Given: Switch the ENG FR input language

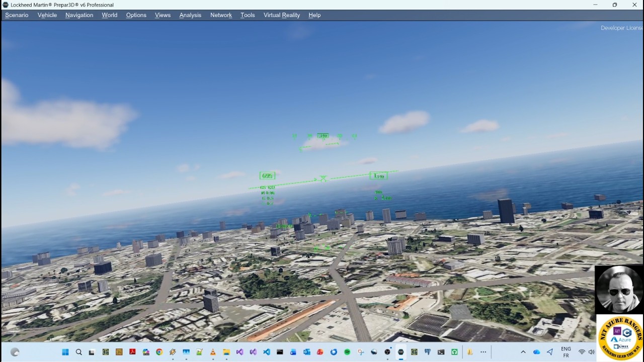Looking at the screenshot, I should click(x=566, y=352).
